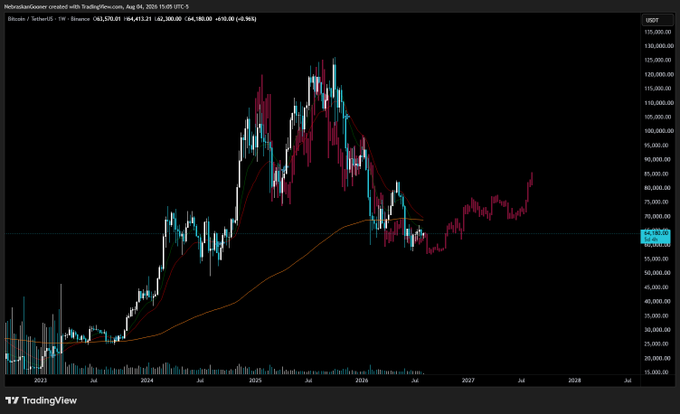Click the 2026 time axis label
680x414 pixels.
pos(362,381)
